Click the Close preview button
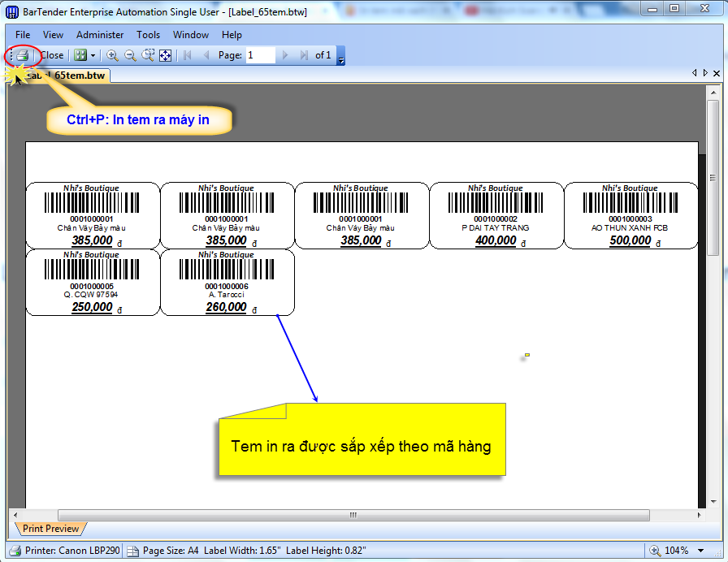Screen dimensions: 728x562 click(x=52, y=55)
